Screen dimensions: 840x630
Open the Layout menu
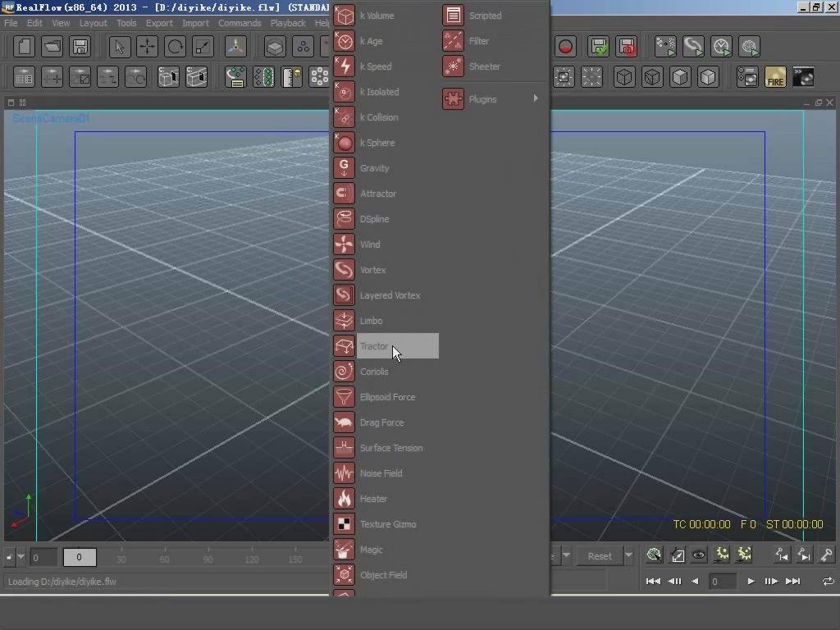point(94,23)
